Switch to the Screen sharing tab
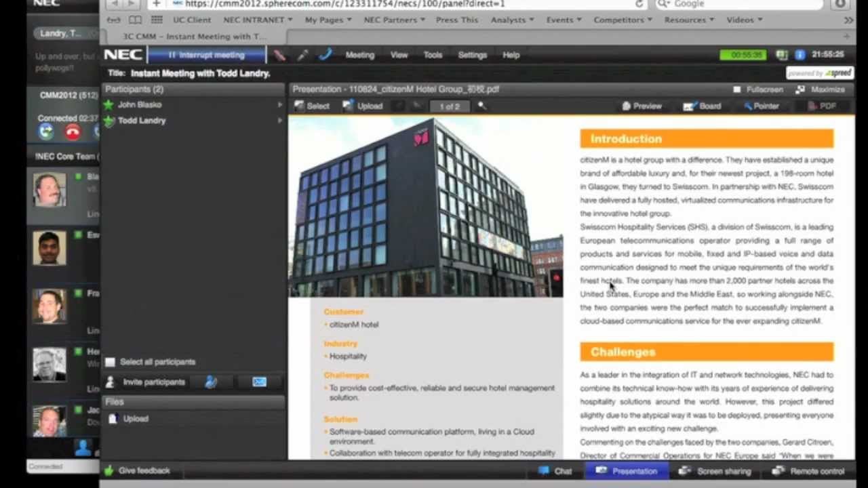868x488 pixels. point(715,471)
